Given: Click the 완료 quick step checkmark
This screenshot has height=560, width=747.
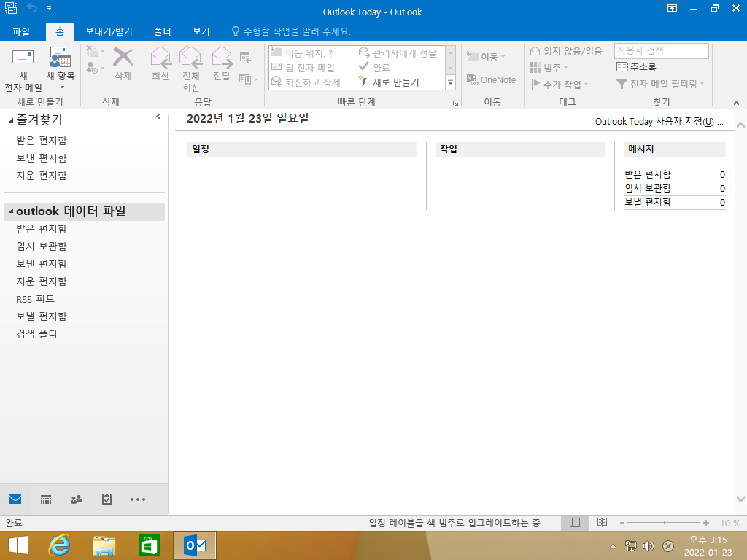Looking at the screenshot, I should click(x=363, y=66).
